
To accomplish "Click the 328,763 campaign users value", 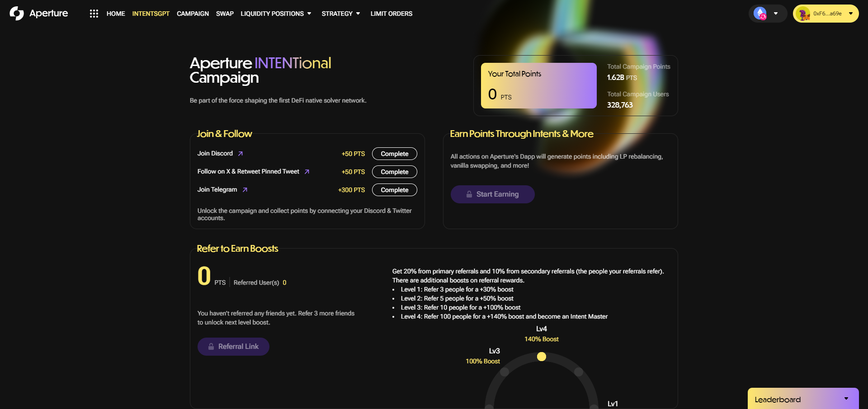I will click(620, 105).
